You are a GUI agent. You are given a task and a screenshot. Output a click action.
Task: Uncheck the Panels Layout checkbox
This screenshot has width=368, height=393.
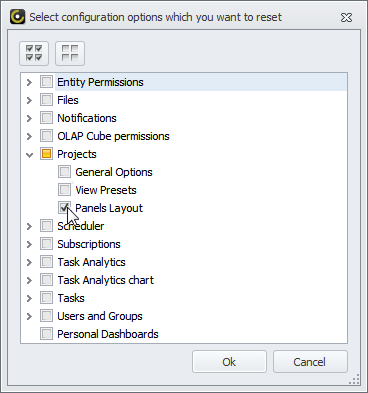tap(64, 208)
